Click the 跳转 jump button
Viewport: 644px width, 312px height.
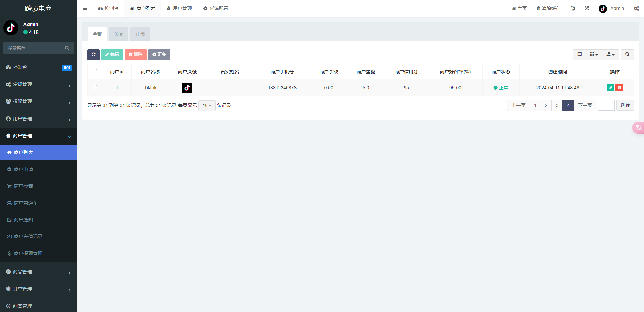(625, 105)
